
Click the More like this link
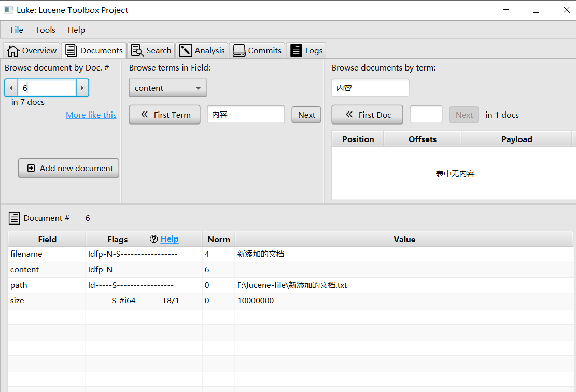tap(91, 115)
